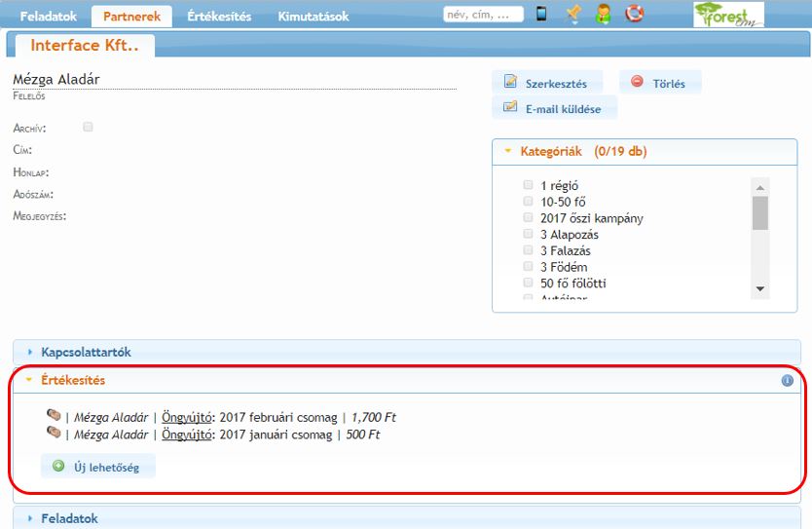This screenshot has height=529, width=812.
Task: Click the Forest CRM logo
Action: pos(728,14)
